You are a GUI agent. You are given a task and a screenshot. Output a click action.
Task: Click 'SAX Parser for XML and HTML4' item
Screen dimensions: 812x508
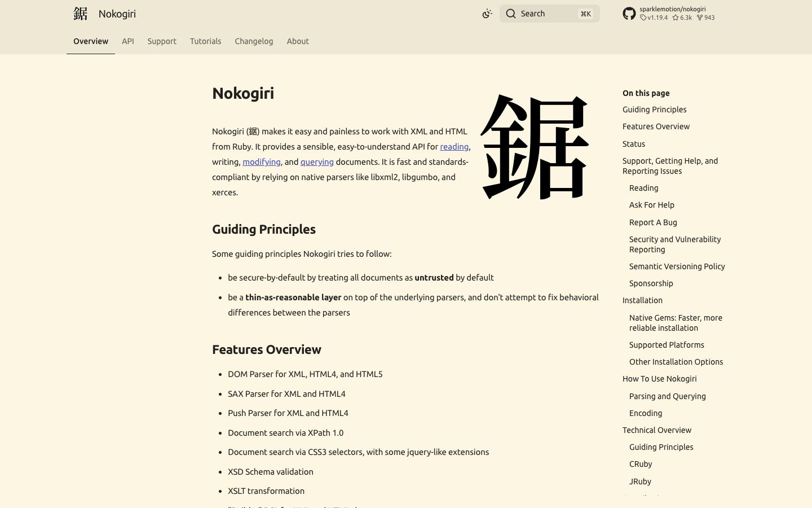point(286,394)
